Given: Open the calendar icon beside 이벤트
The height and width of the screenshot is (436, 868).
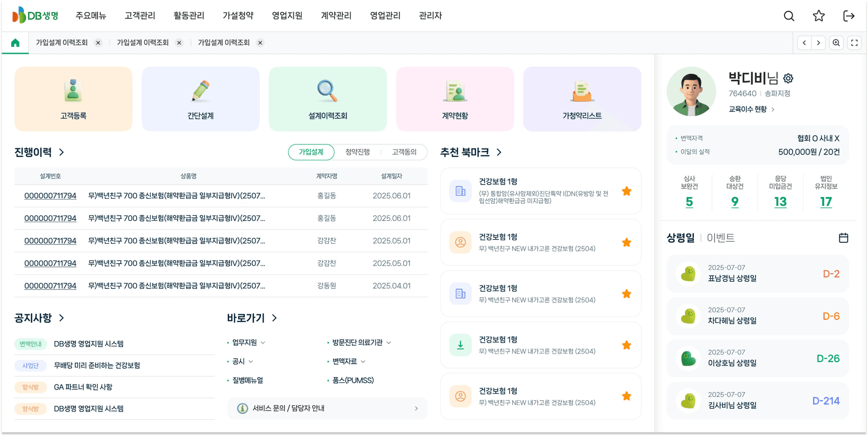Looking at the screenshot, I should point(844,238).
